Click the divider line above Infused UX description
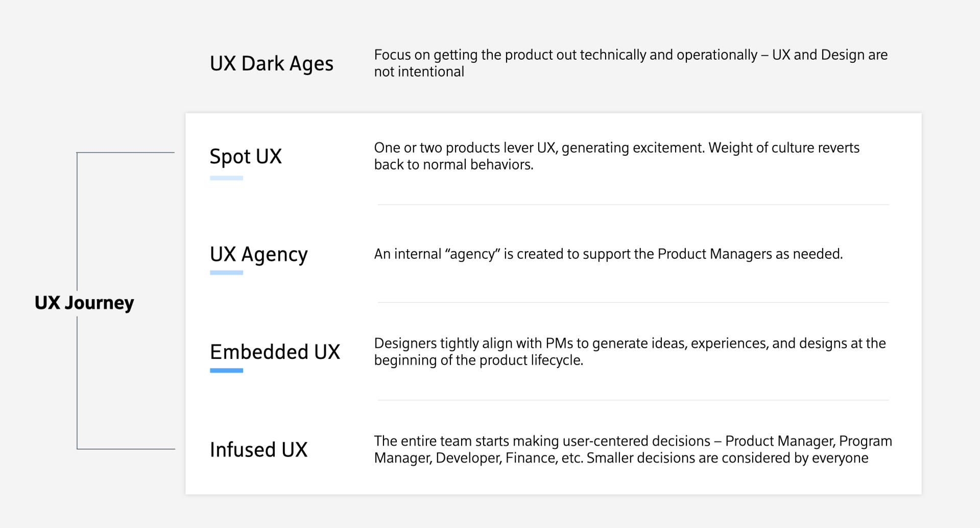 [x=633, y=400]
